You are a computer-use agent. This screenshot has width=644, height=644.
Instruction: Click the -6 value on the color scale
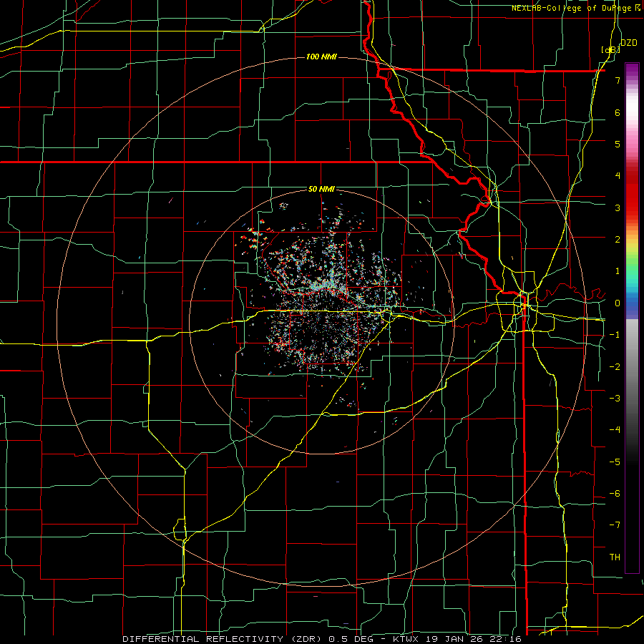tap(615, 494)
